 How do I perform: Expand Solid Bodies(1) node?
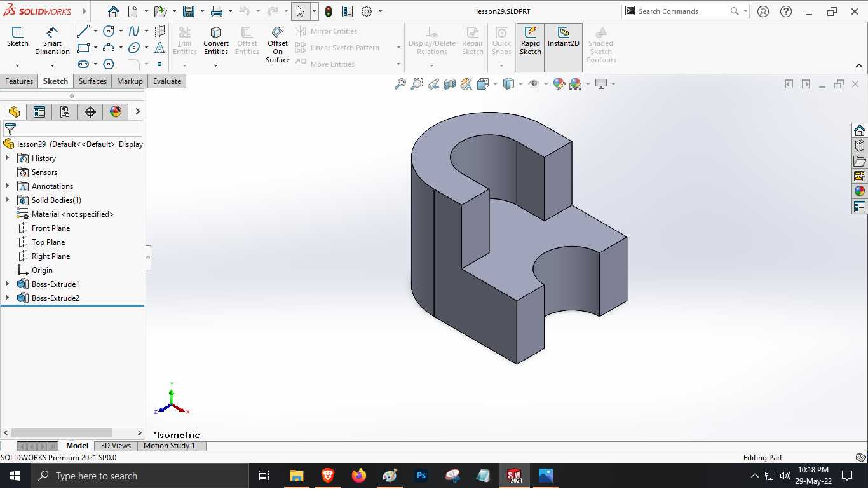pyautogui.click(x=8, y=200)
